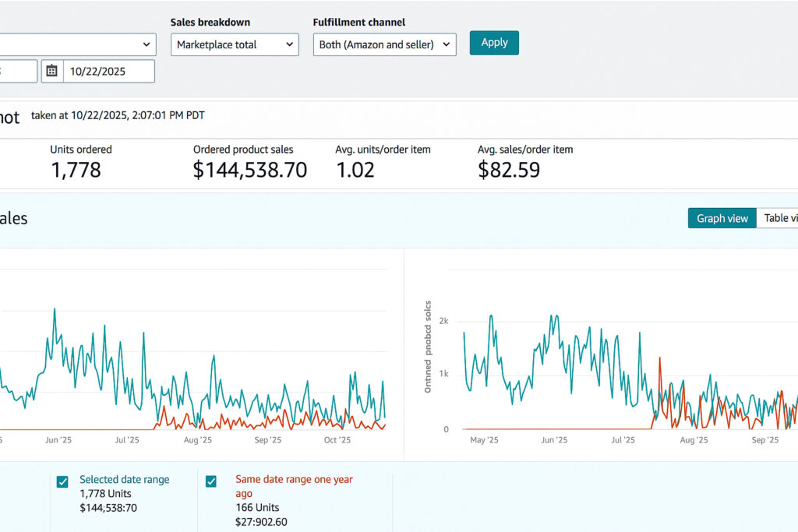The height and width of the screenshot is (532, 798).
Task: Click the 2k y-axis label on sales chart
Action: click(444, 321)
